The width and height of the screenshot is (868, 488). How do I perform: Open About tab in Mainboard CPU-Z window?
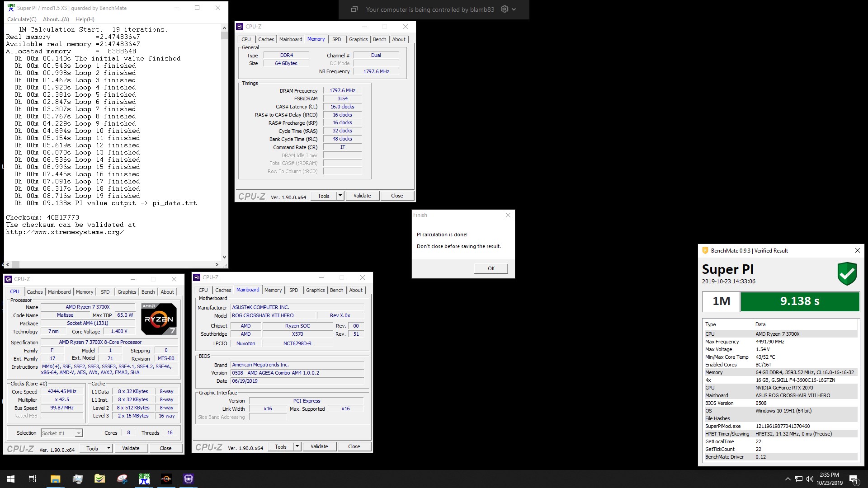[356, 290]
